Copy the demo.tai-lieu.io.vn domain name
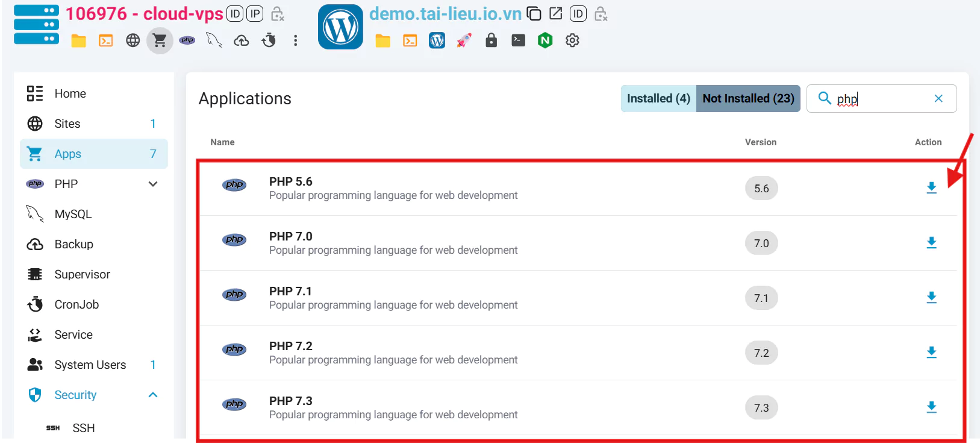The width and height of the screenshot is (980, 443). tap(534, 14)
